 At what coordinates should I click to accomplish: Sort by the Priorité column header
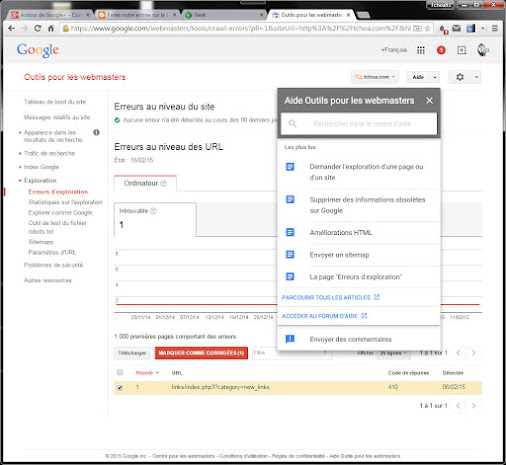click(x=147, y=373)
